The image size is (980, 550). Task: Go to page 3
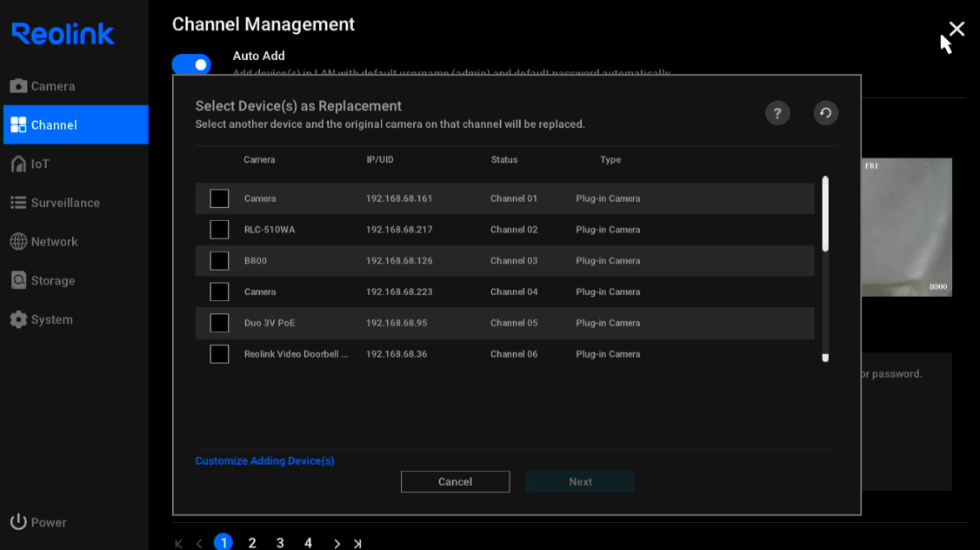tap(280, 542)
